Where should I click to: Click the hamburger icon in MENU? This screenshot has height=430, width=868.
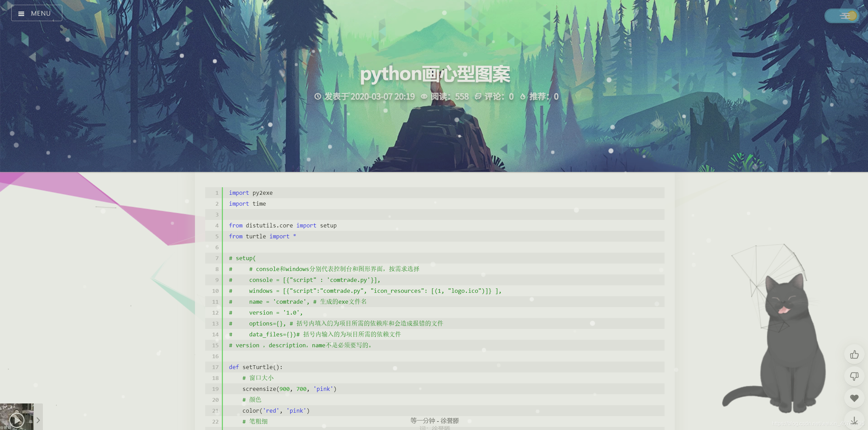pyautogui.click(x=21, y=14)
